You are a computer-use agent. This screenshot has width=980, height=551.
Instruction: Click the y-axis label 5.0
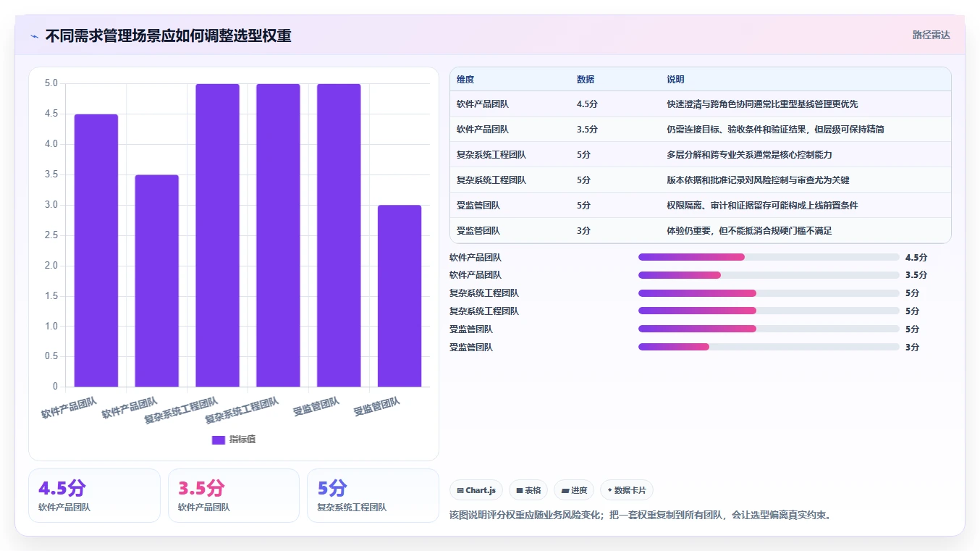point(51,83)
